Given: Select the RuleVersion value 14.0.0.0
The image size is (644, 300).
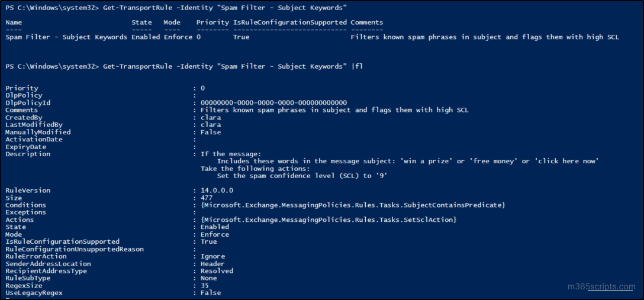Looking at the screenshot, I should click(217, 191).
